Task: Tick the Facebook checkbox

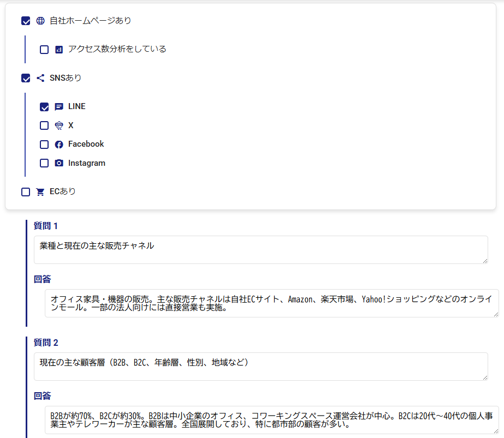Action: [44, 145]
